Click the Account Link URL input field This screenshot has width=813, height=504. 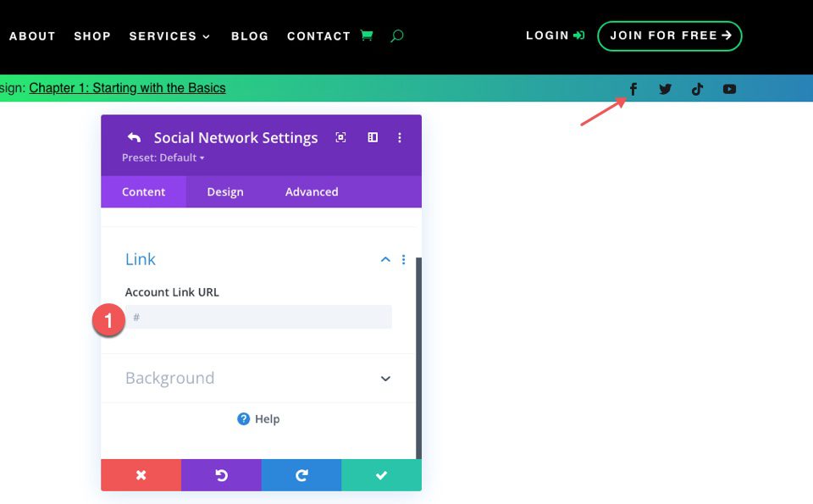257,317
